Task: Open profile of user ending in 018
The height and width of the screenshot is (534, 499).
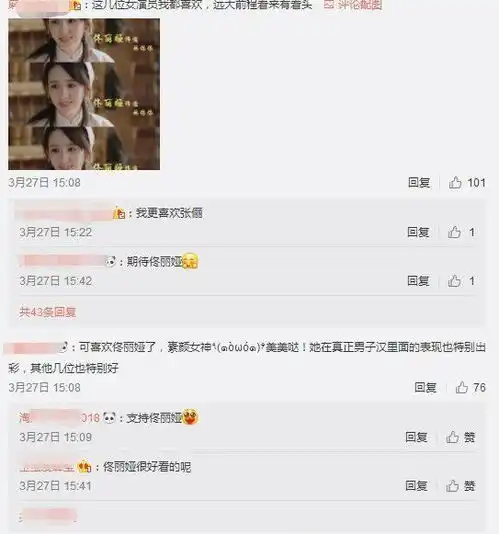Action: coord(60,418)
